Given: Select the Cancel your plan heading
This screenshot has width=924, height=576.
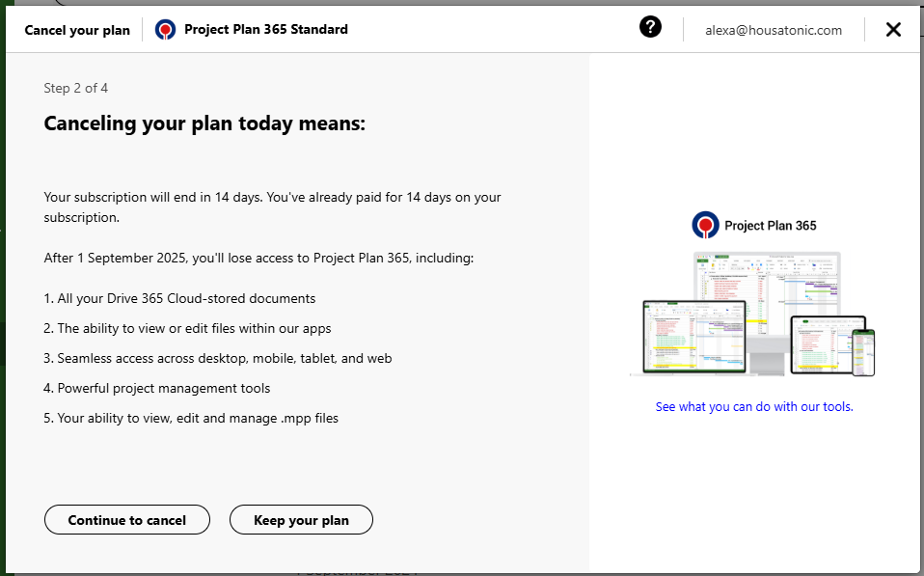Looking at the screenshot, I should pyautogui.click(x=77, y=31).
